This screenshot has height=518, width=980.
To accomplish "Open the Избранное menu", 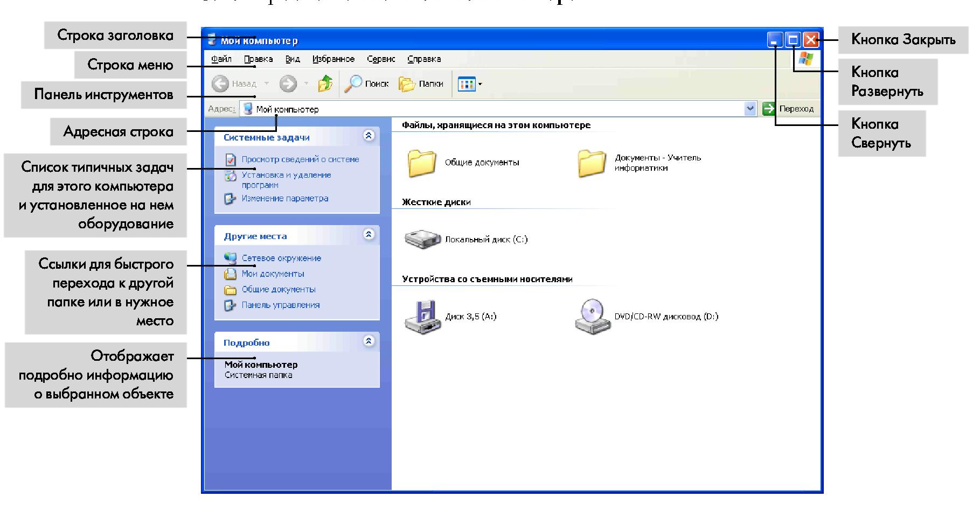I will pyautogui.click(x=333, y=59).
